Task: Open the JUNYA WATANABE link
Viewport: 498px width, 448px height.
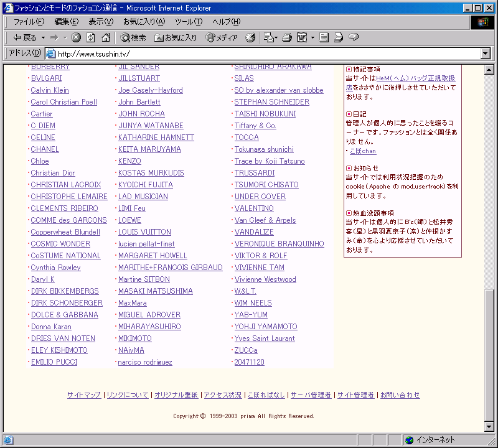Action: click(151, 126)
